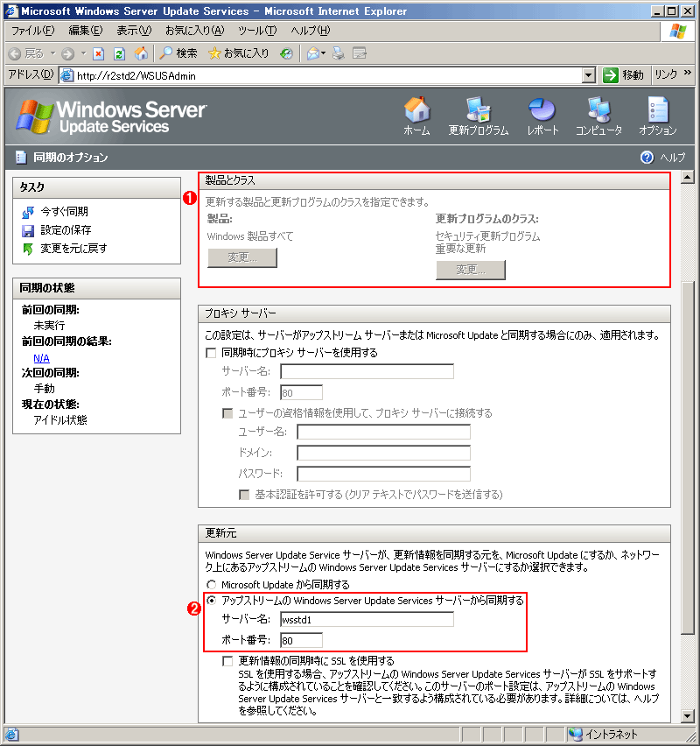700x746 pixels.
Task: Click the green 移動 Go arrow button
Action: tap(610, 75)
